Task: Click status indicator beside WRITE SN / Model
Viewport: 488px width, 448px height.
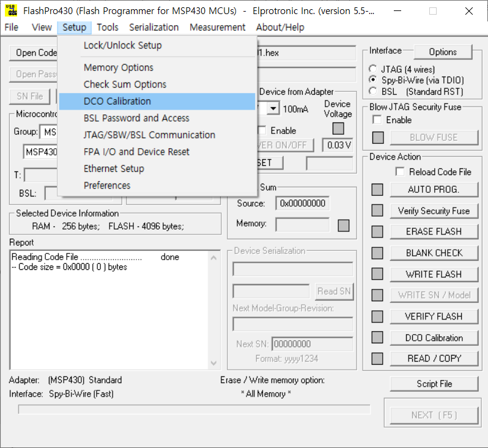Action: [377, 295]
